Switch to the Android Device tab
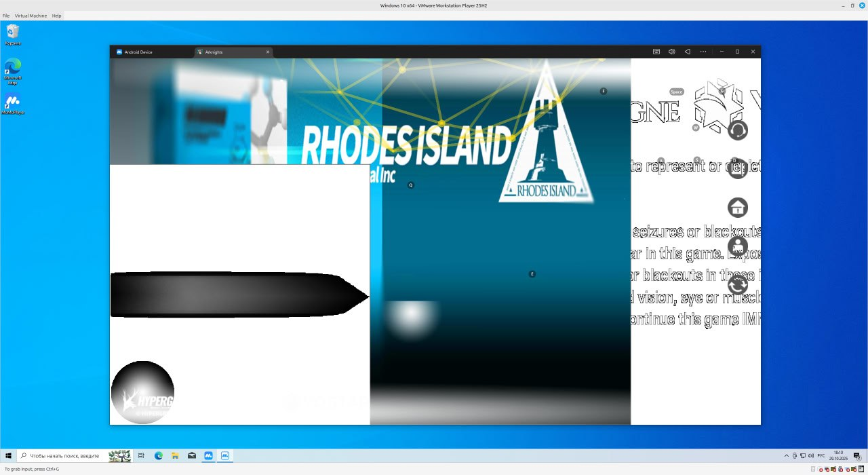This screenshot has height=475, width=868. click(152, 52)
